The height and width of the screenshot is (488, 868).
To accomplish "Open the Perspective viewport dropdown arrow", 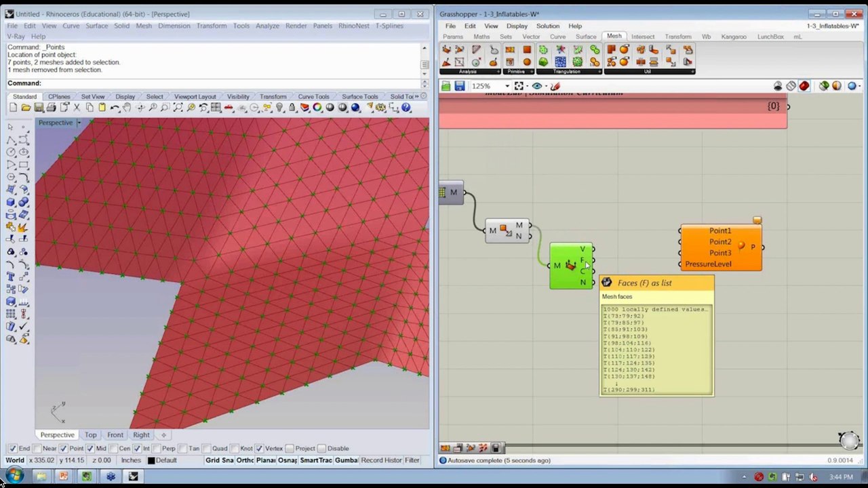I will [x=79, y=123].
